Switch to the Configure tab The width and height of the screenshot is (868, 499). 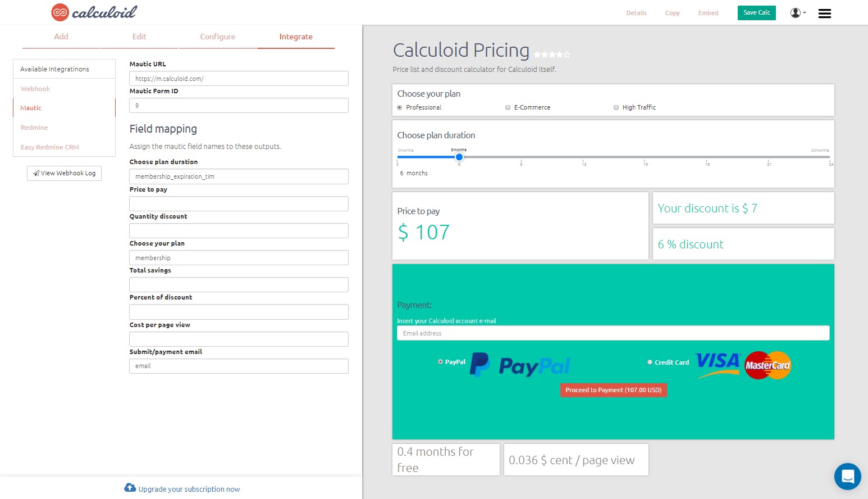click(x=218, y=37)
